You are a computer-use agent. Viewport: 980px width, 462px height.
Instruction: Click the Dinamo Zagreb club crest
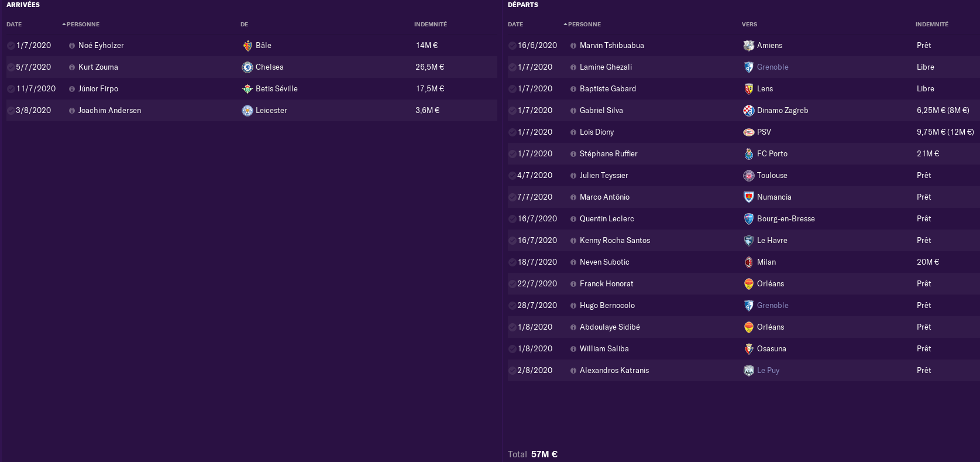click(749, 111)
